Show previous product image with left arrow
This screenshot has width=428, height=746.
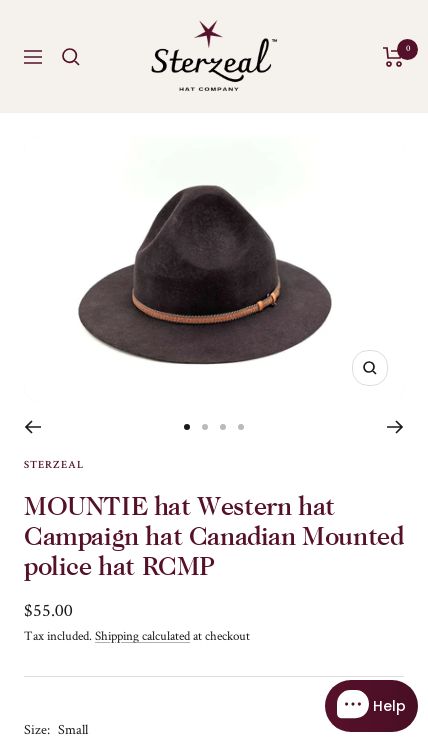[x=33, y=427]
